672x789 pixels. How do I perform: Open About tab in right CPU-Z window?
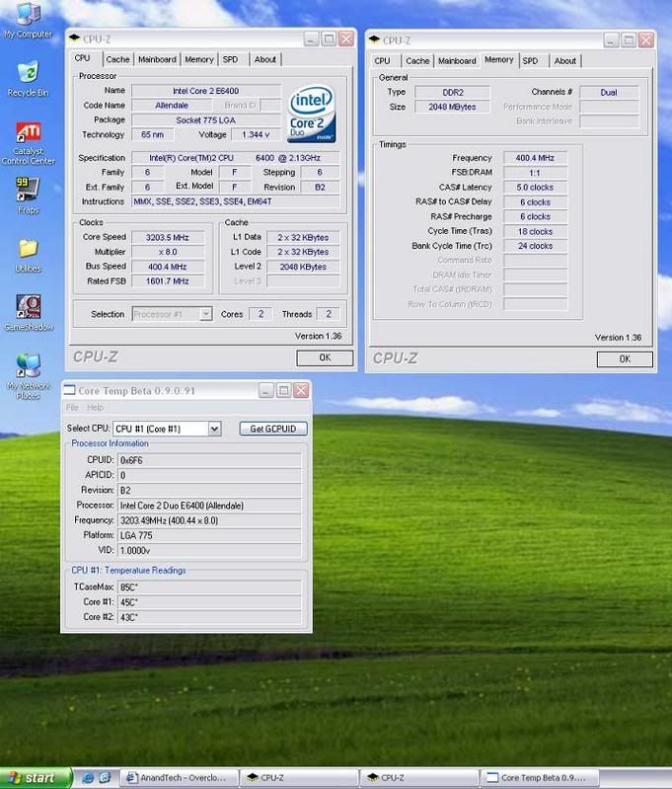pyautogui.click(x=564, y=61)
